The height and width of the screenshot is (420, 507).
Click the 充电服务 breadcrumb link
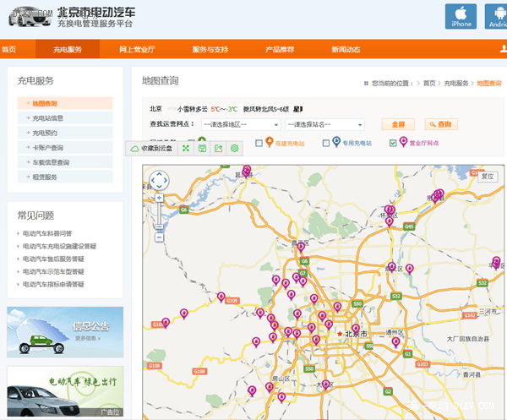click(456, 84)
